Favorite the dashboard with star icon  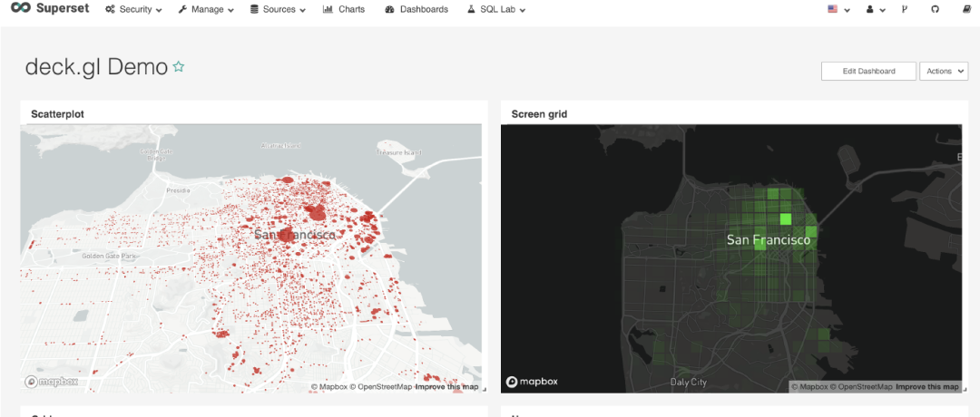tap(179, 66)
